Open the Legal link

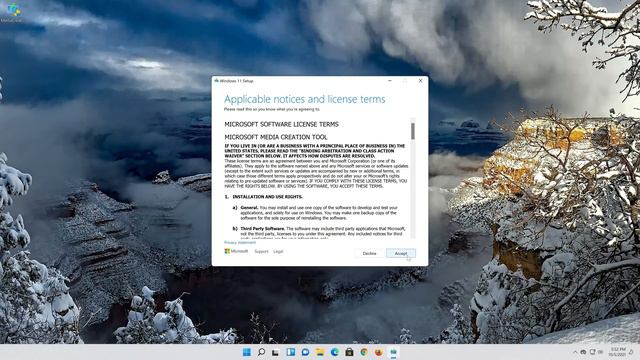[278, 251]
